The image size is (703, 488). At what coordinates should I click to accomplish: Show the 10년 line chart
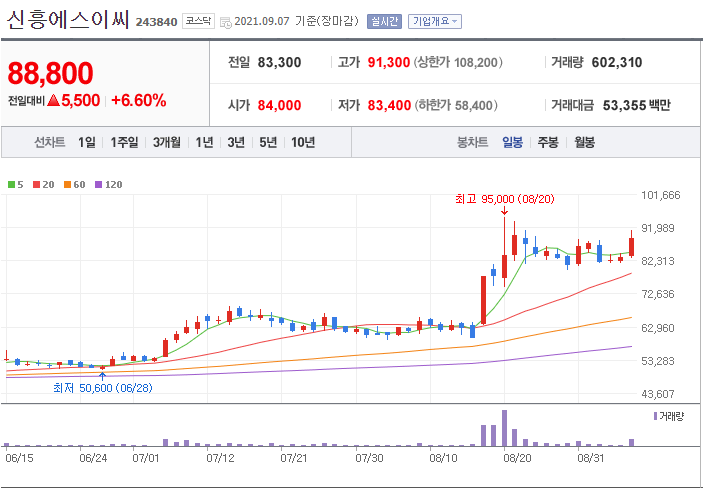click(x=303, y=143)
